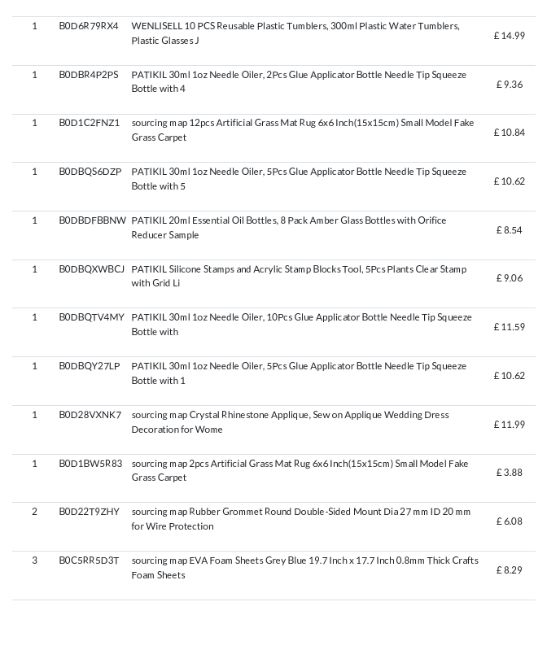Select the £ 14.99 price cell
Screen dimensions: 547x650
pos(509,36)
